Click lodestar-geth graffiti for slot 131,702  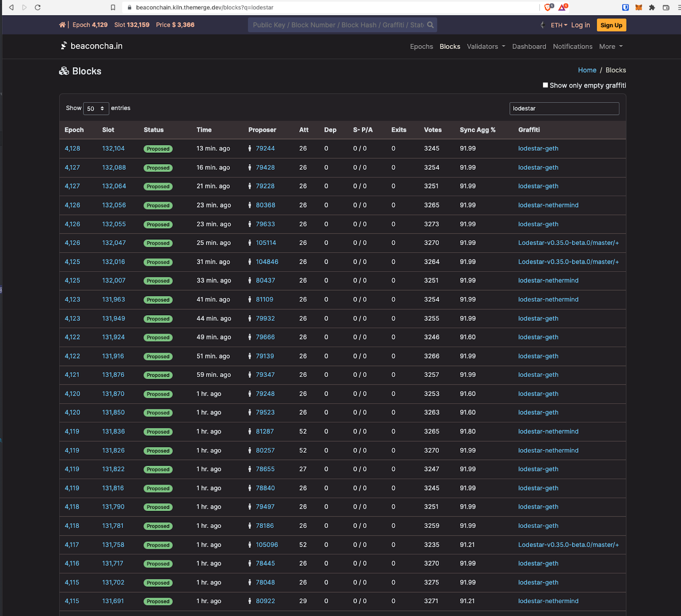point(538,582)
